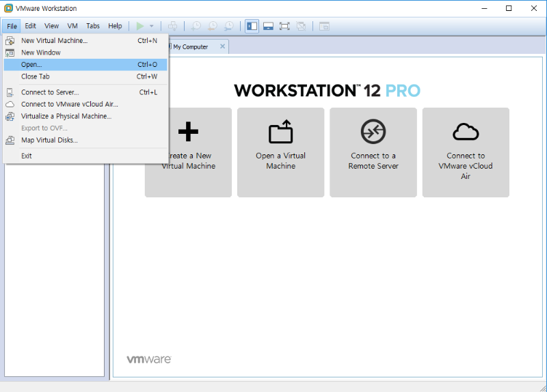Click Connect to Server... menu item
The width and height of the screenshot is (547, 392).
(49, 92)
